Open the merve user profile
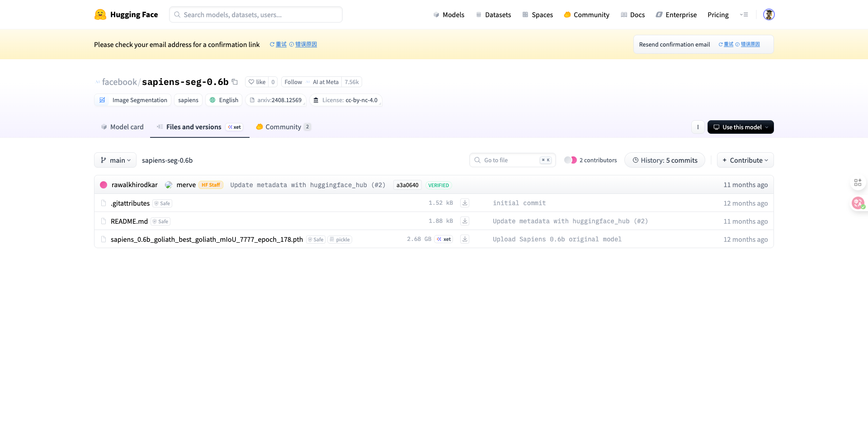This screenshot has height=433, width=868. 186,185
